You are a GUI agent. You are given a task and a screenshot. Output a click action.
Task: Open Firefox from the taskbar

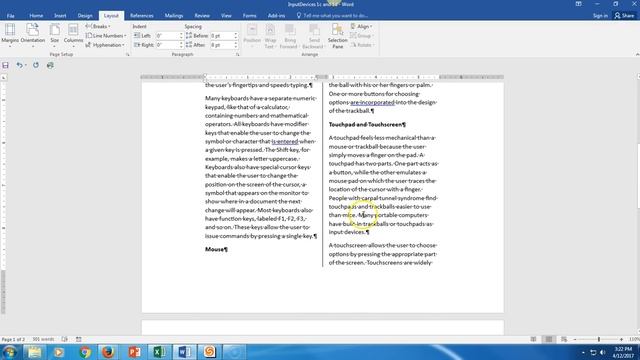[108, 352]
